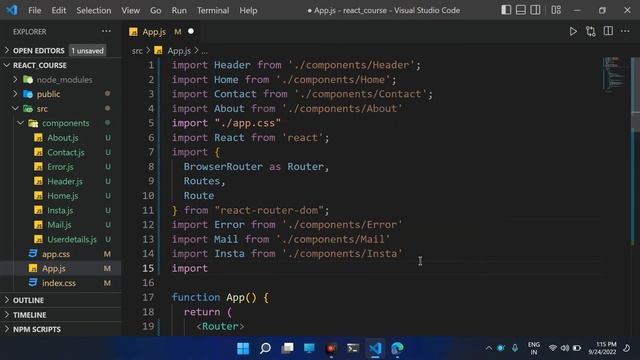Expand the Timeline section

click(61, 315)
